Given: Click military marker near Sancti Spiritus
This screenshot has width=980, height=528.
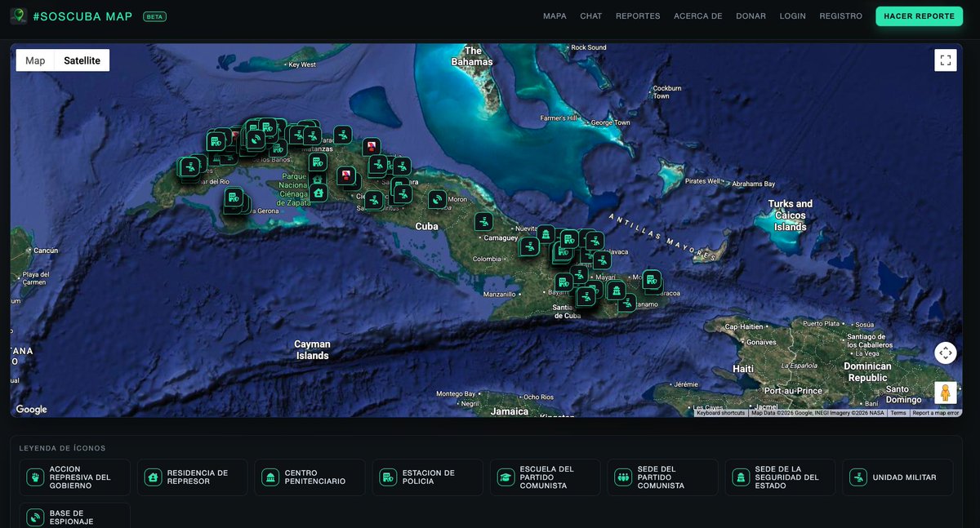Looking at the screenshot, I should coord(374,199).
